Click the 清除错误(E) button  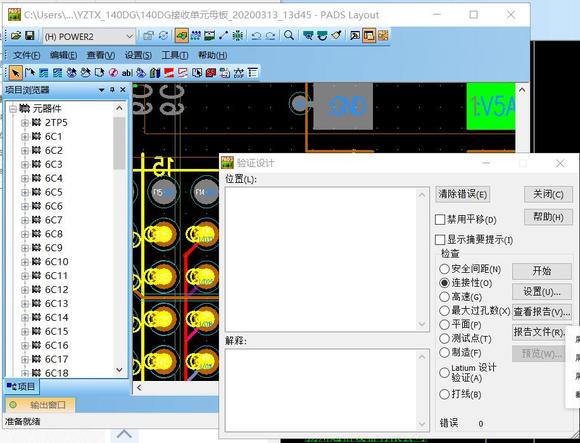[463, 194]
